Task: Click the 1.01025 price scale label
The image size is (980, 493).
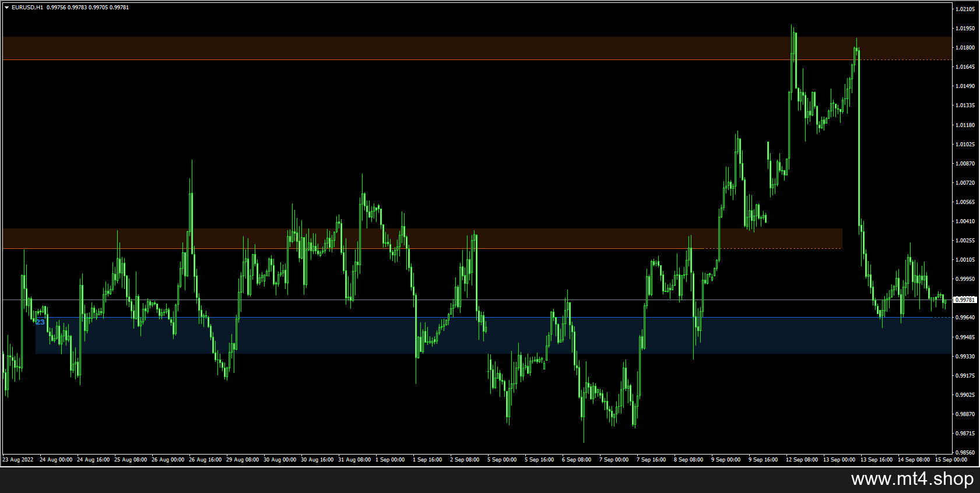Action: [x=965, y=145]
